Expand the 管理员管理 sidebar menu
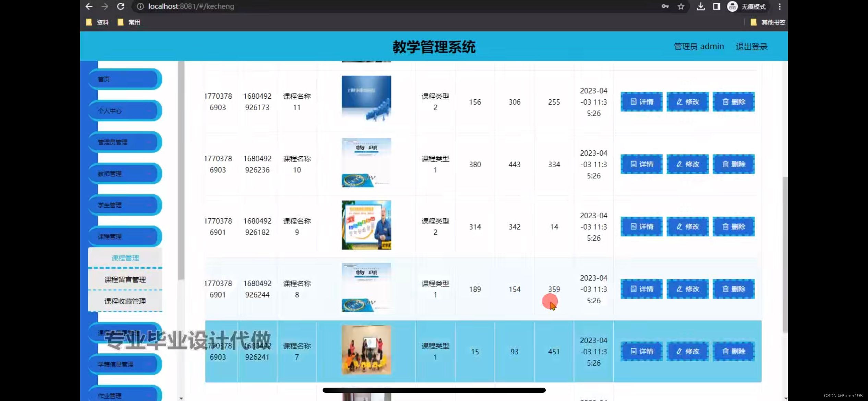Screen dimensions: 868x401 [125, 142]
